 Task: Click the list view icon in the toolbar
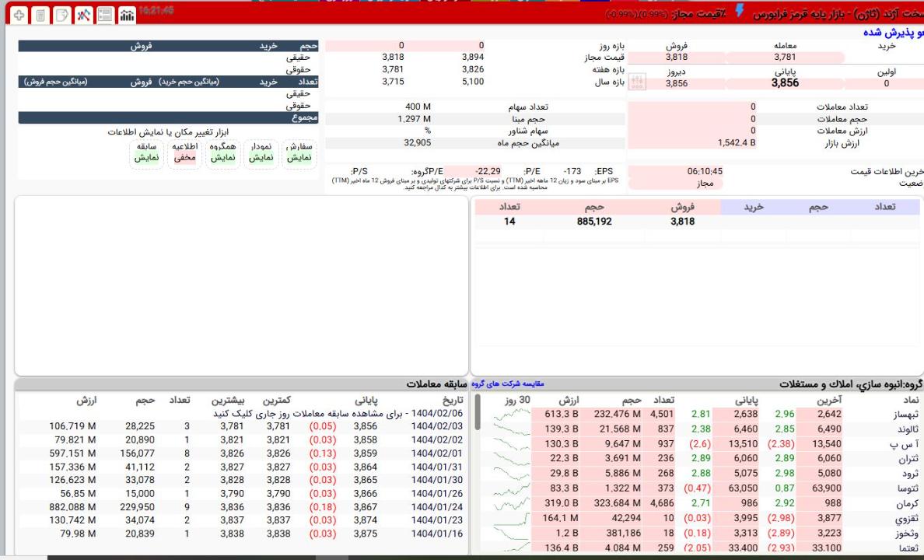coord(103,16)
